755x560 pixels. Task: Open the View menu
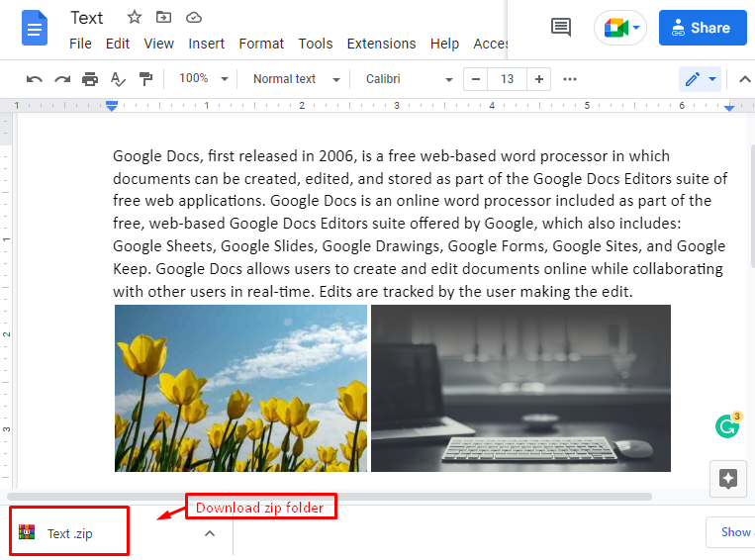158,44
